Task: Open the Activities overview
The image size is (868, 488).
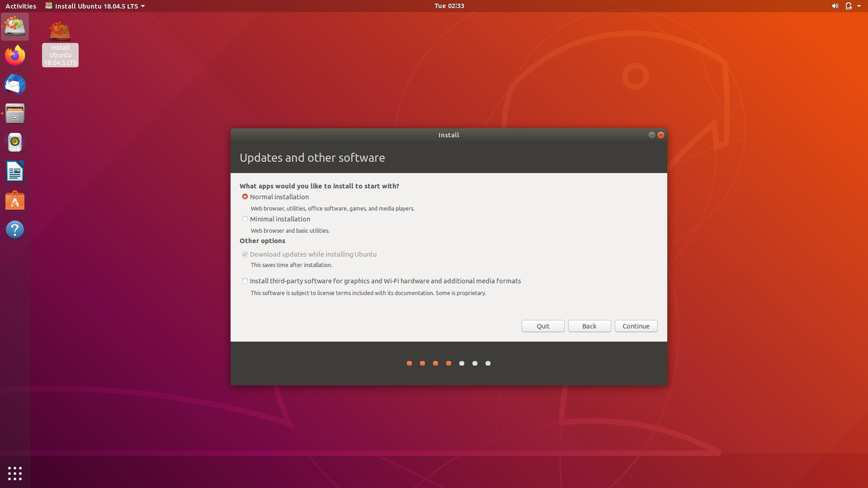Action: (21, 6)
